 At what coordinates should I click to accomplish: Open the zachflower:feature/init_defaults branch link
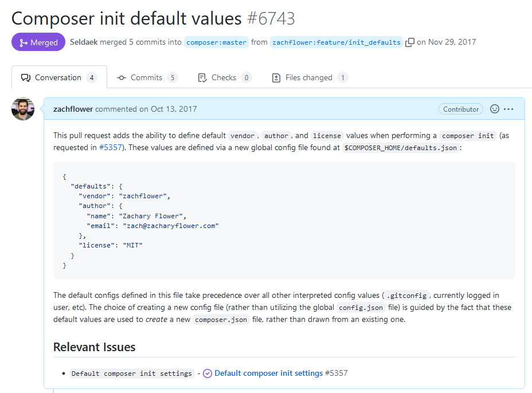pyautogui.click(x=336, y=42)
